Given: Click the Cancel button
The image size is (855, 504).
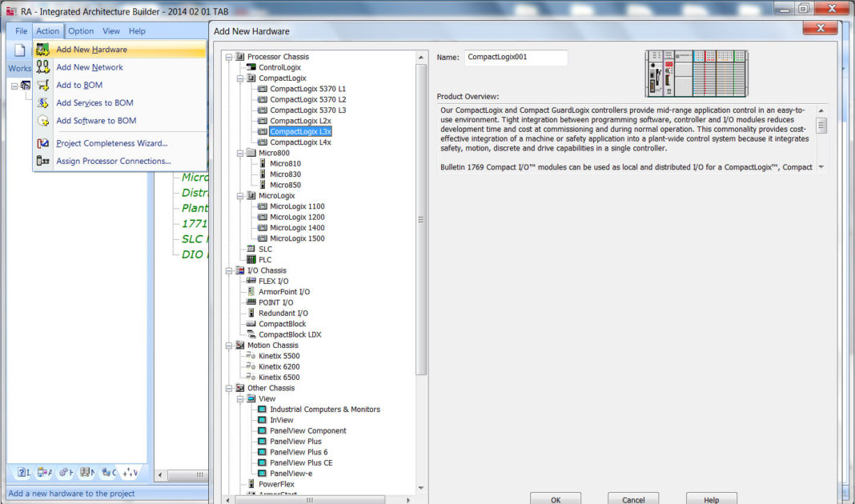Looking at the screenshot, I should (632, 498).
